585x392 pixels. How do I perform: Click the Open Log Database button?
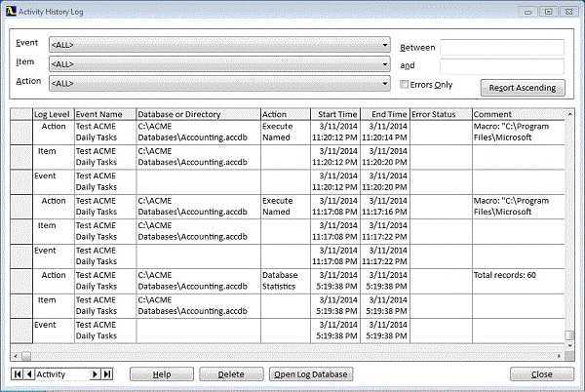pos(311,374)
